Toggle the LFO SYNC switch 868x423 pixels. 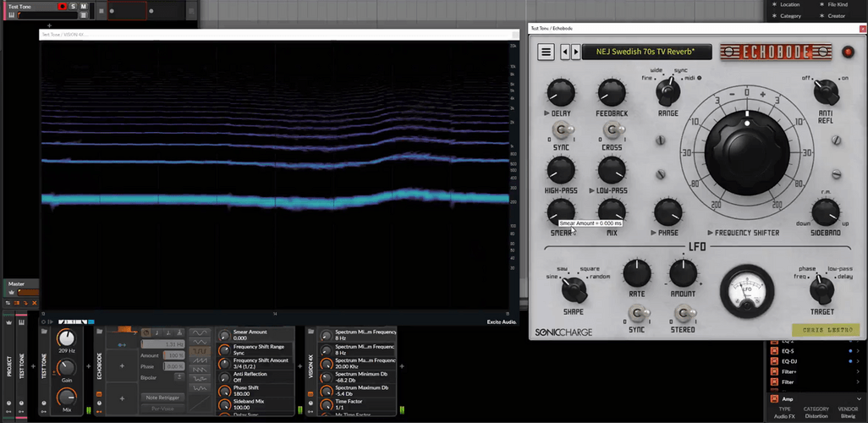(637, 313)
